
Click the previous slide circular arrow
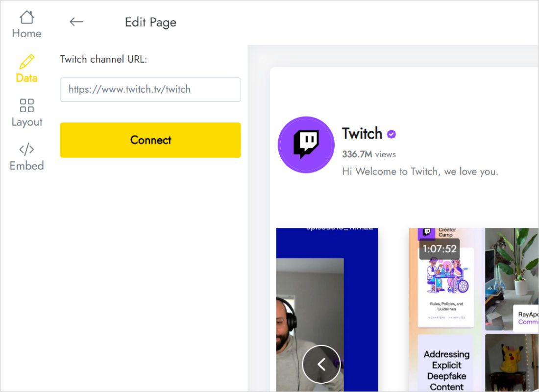coord(321,364)
